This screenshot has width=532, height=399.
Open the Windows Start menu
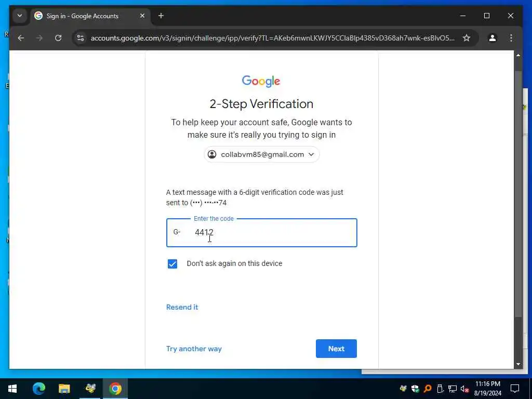[x=12, y=389]
